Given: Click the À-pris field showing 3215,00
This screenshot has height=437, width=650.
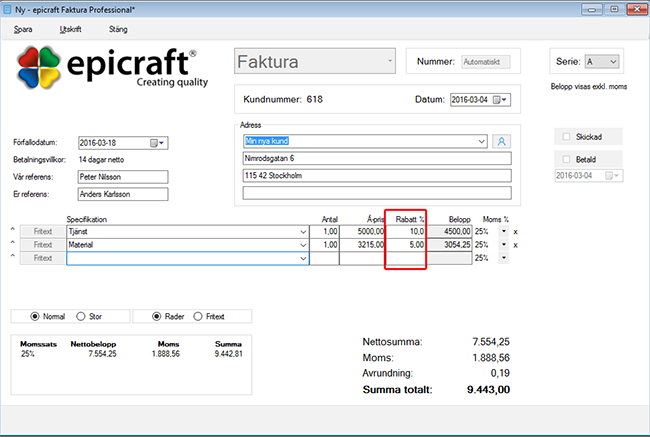Looking at the screenshot, I should click(x=363, y=245).
